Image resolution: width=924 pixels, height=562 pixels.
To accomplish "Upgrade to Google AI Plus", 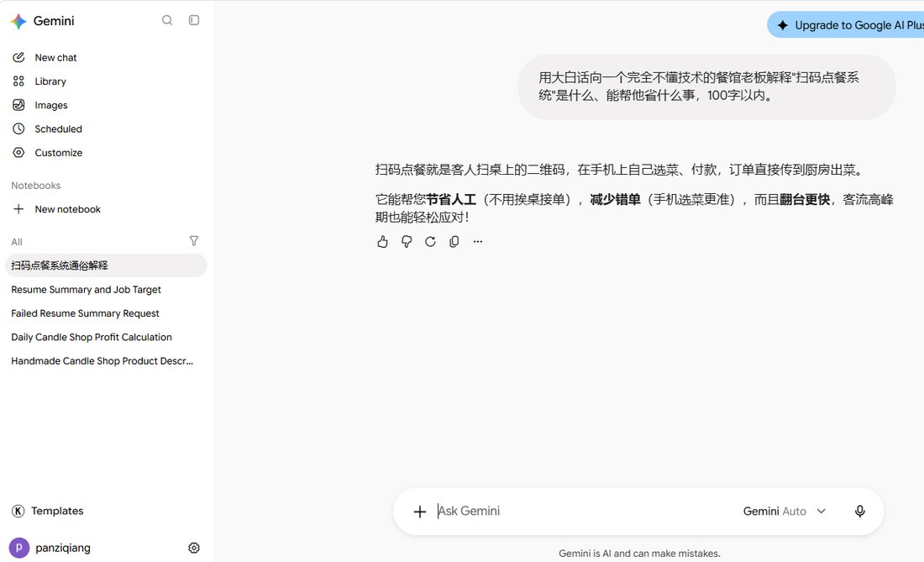I will pyautogui.click(x=846, y=25).
